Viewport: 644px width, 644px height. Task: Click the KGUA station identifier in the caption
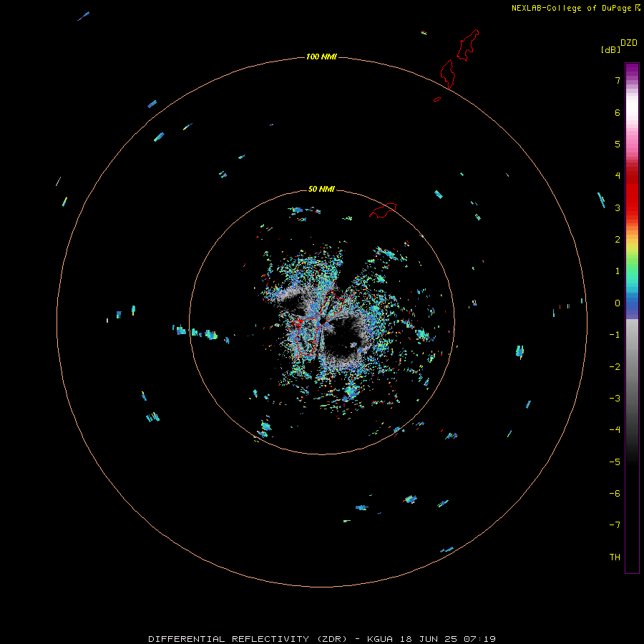(x=380, y=639)
